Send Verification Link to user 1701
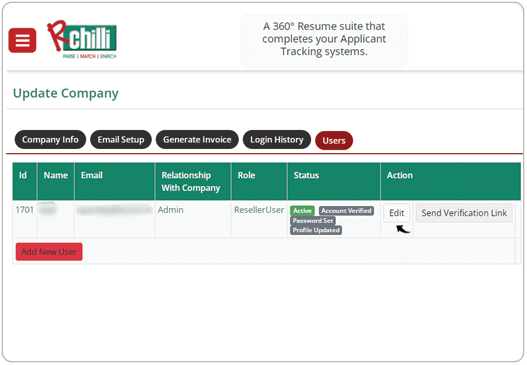The image size is (527, 365). [x=464, y=213]
